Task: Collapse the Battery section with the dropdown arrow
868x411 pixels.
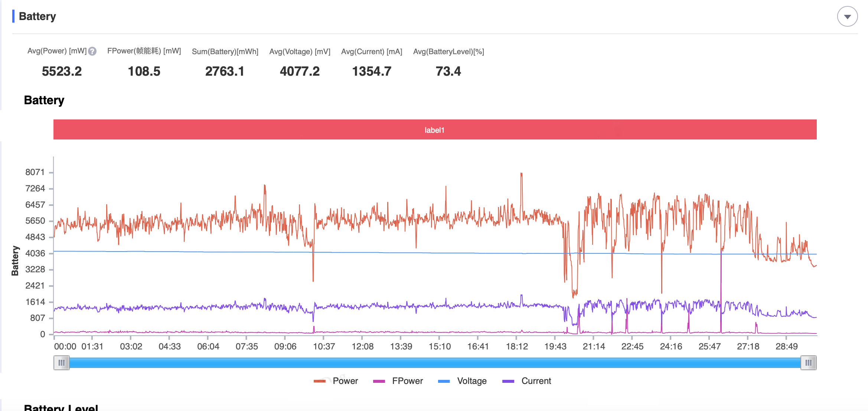Action: (847, 17)
